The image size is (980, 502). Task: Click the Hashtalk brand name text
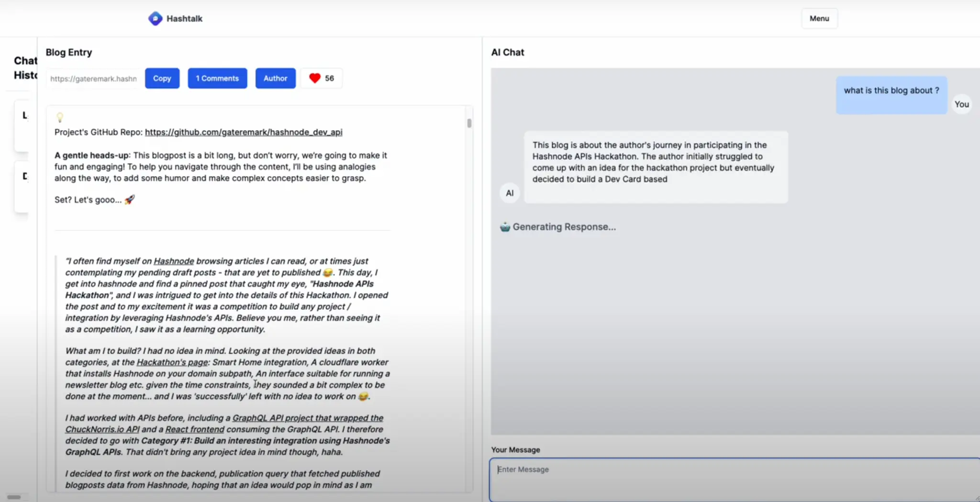pos(184,19)
